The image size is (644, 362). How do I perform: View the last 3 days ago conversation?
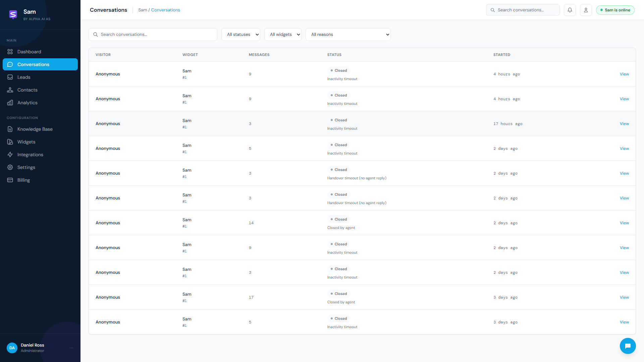click(x=624, y=322)
